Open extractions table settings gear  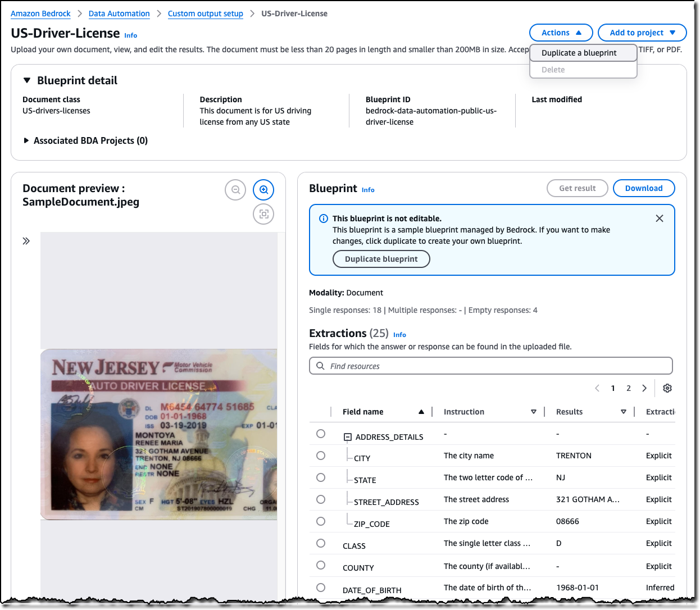click(x=667, y=388)
